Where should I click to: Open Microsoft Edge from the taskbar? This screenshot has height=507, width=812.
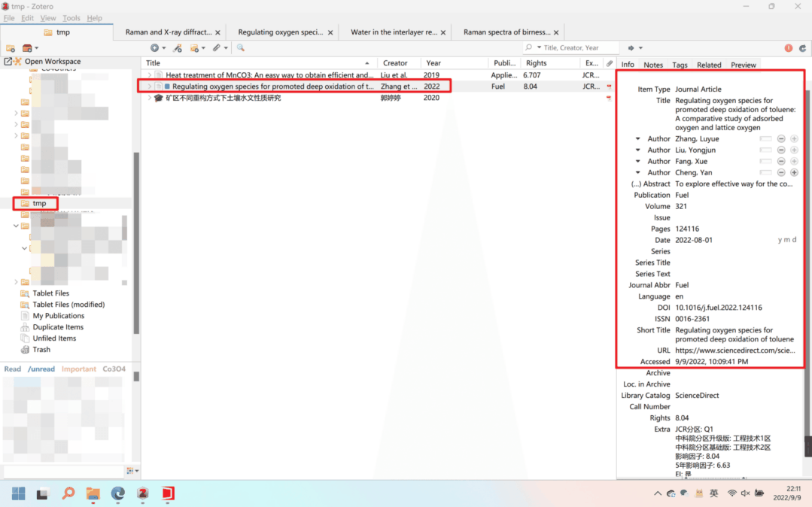[118, 493]
